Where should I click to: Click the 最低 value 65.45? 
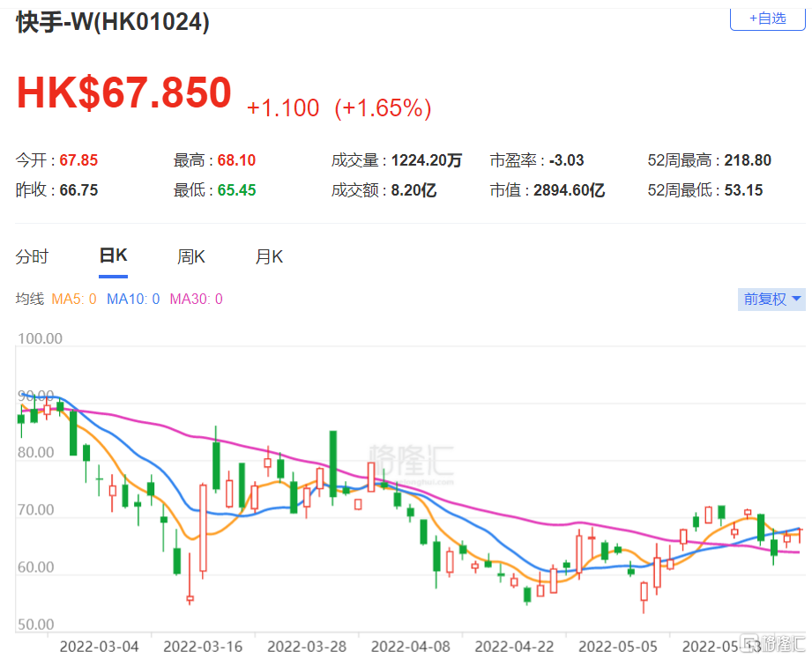(236, 190)
